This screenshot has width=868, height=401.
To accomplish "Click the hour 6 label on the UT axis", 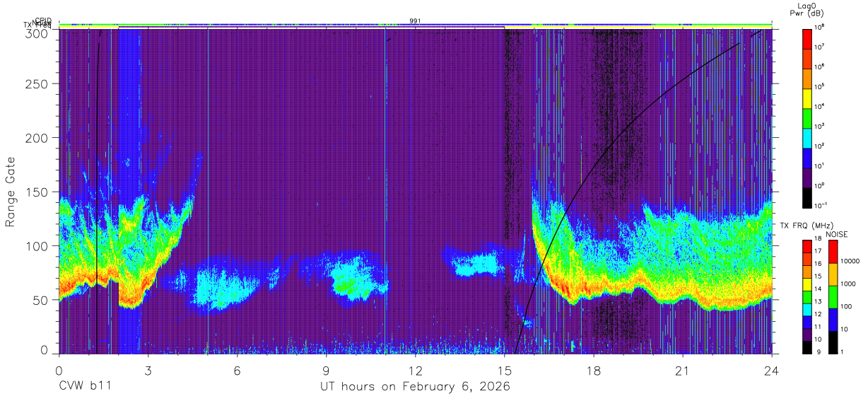I will [237, 370].
